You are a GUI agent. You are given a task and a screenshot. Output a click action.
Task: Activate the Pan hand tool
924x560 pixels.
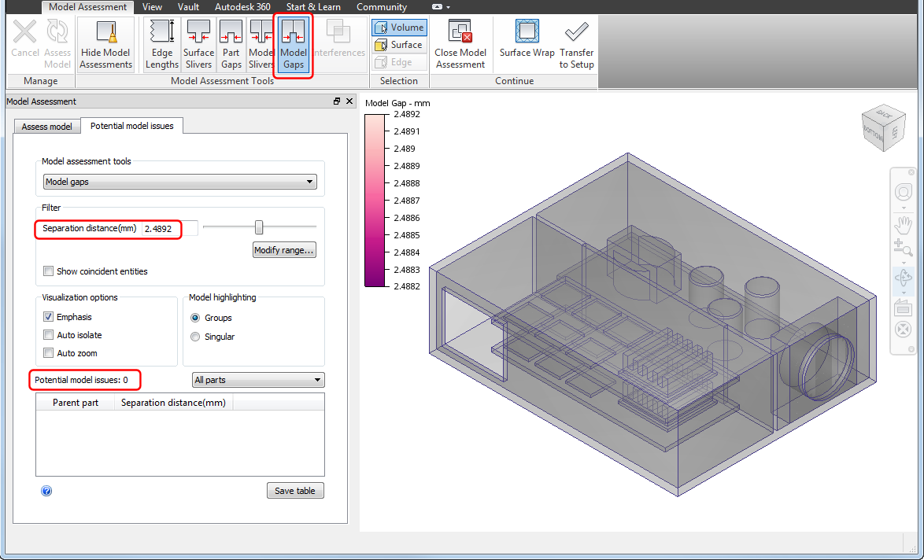(x=904, y=224)
